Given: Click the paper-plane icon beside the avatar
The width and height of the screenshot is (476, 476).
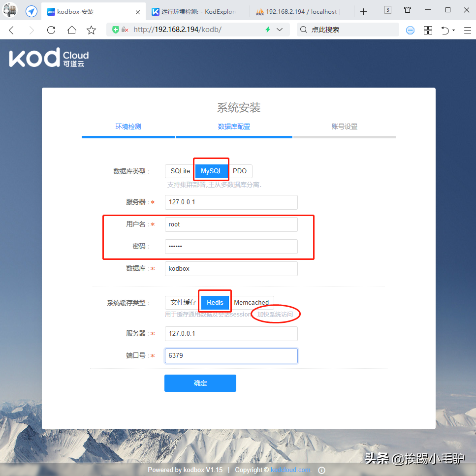Looking at the screenshot, I should [x=32, y=11].
